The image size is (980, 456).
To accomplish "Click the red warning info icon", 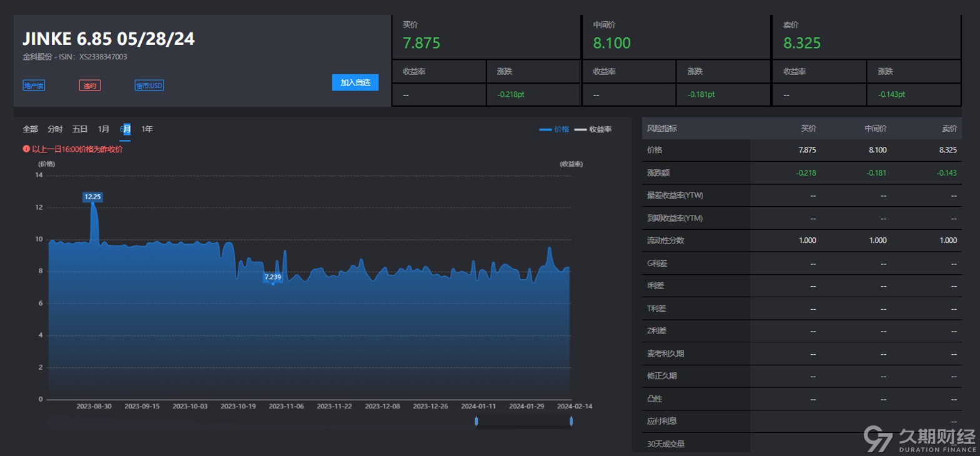I will coord(26,149).
